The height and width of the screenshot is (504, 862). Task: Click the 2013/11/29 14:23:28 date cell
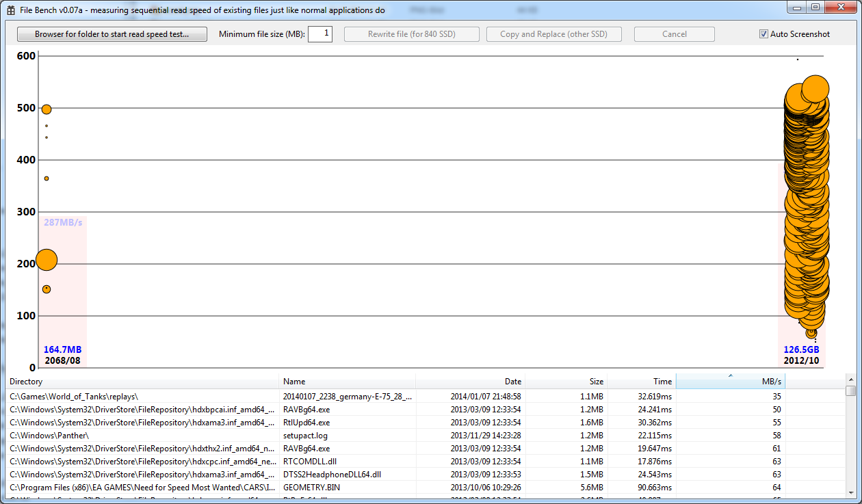(x=486, y=436)
